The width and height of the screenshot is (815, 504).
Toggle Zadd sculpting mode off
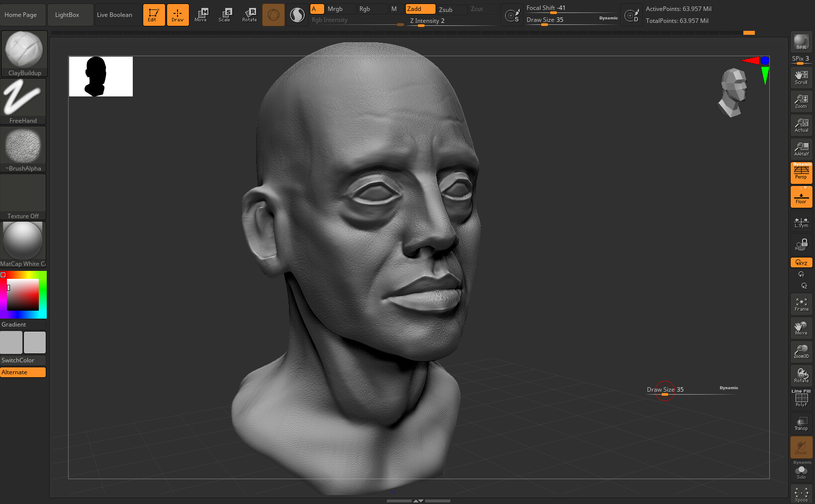point(420,8)
